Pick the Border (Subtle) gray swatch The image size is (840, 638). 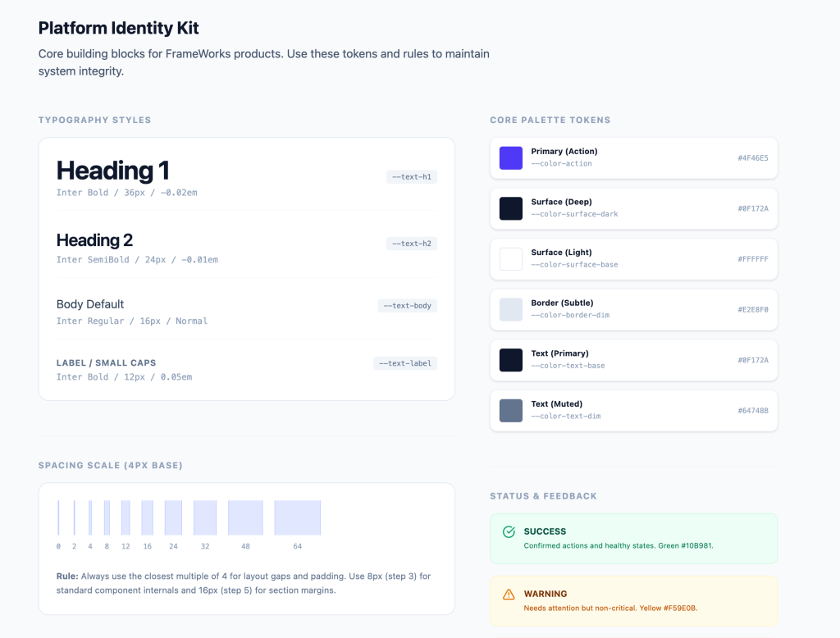pos(511,309)
